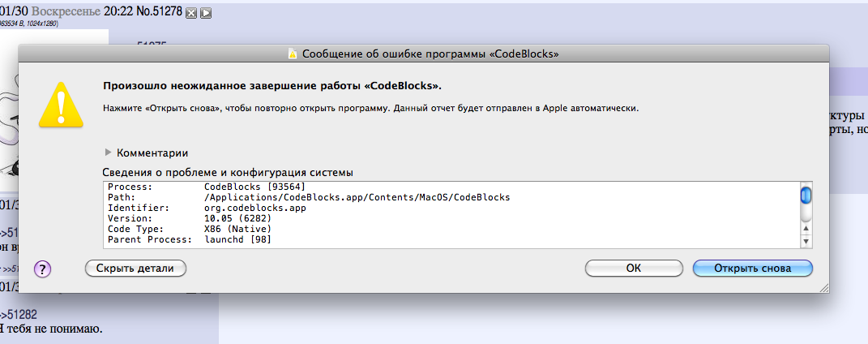This screenshot has height=344, width=868.
Task: Reopen CodeBlocks with Открыть снова
Action: (752, 269)
